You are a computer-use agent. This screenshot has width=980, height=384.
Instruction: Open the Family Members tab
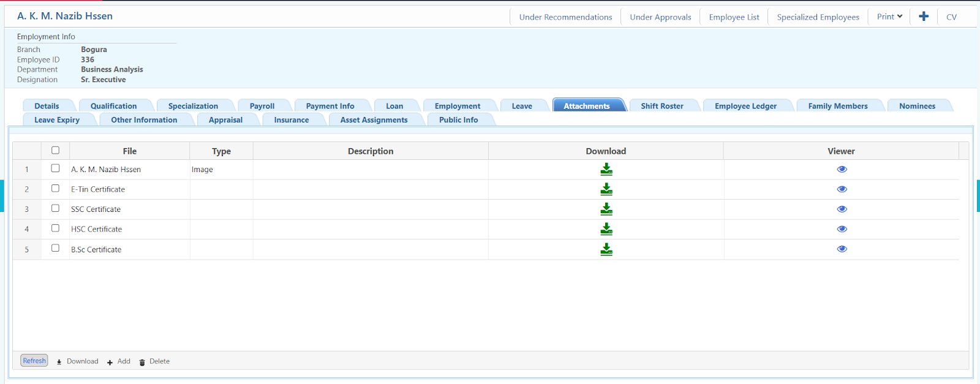click(x=838, y=106)
